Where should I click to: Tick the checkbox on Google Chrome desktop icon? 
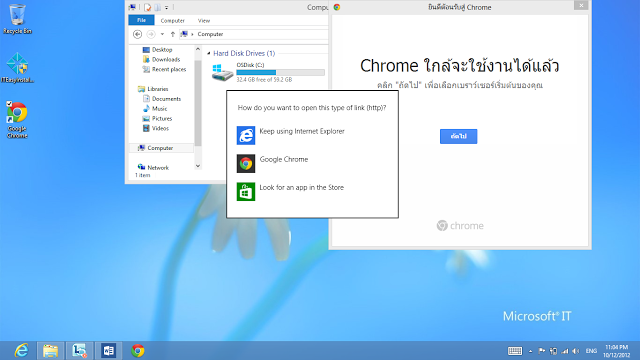[x=9, y=104]
